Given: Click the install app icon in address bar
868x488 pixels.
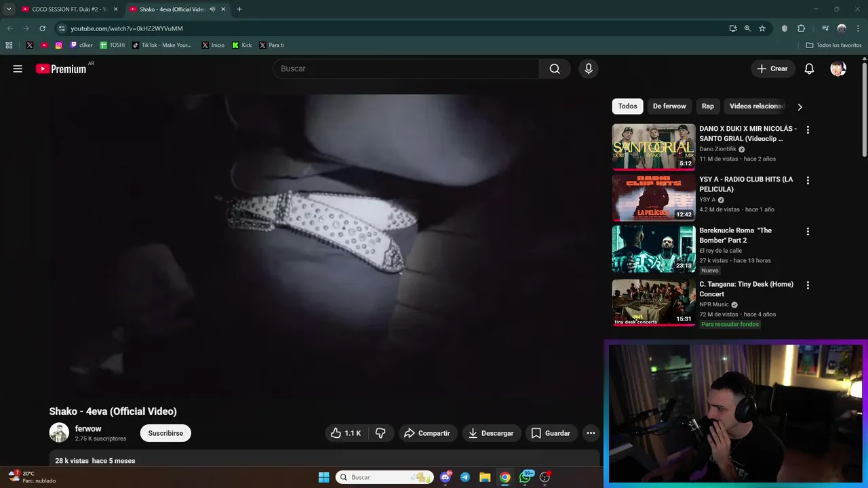Looking at the screenshot, I should tap(733, 28).
